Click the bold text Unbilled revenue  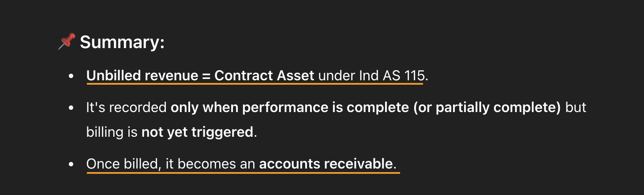(x=142, y=75)
